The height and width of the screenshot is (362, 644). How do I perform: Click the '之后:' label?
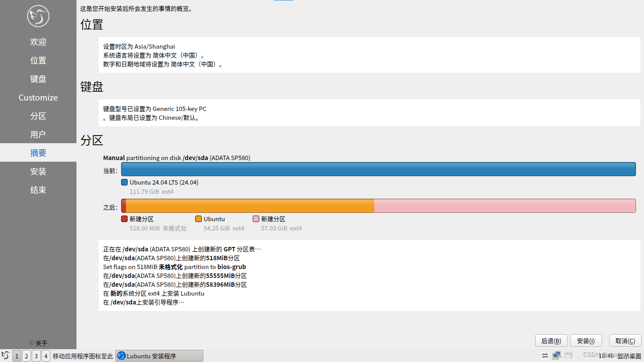pyautogui.click(x=110, y=208)
